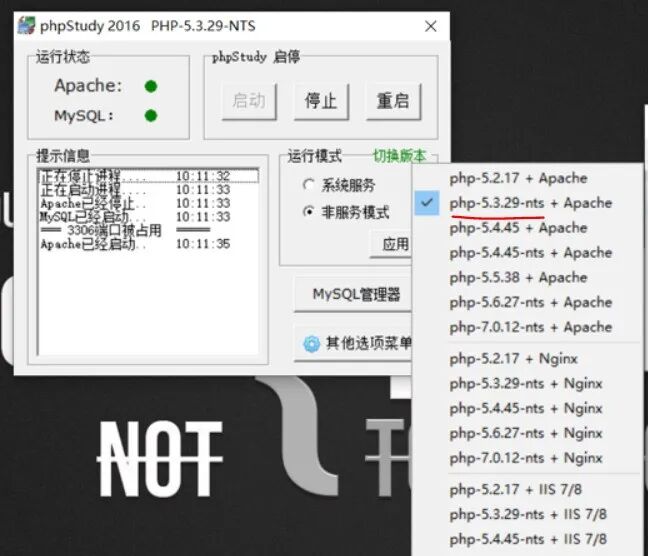
Task: Click the MySQL: status label
Action: pos(84,115)
